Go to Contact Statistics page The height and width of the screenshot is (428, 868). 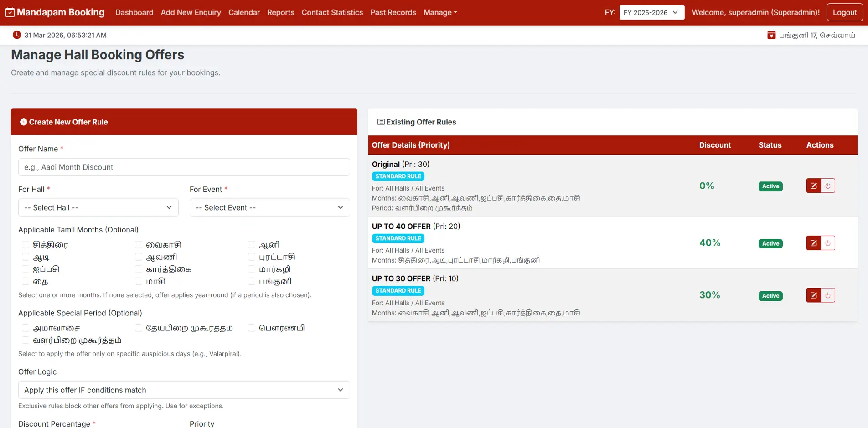tap(332, 12)
